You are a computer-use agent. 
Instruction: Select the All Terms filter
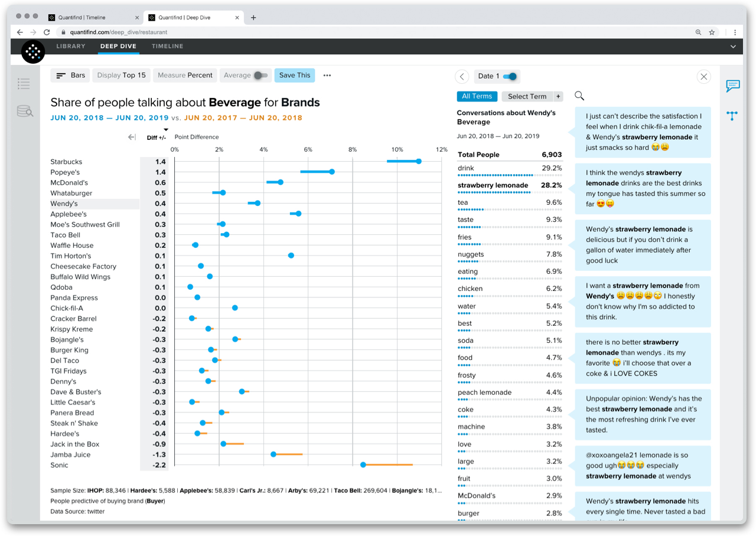click(x=477, y=96)
